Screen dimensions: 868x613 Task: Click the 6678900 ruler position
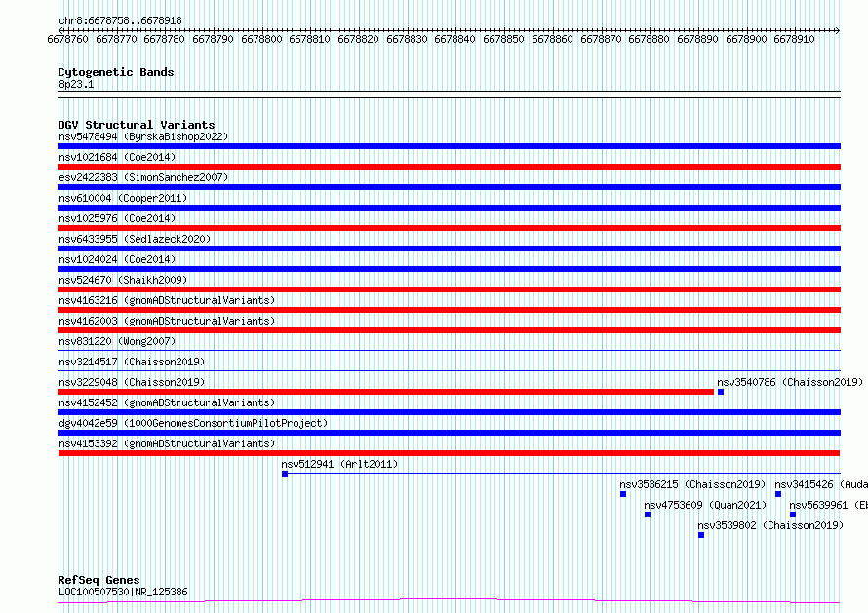[x=746, y=39]
